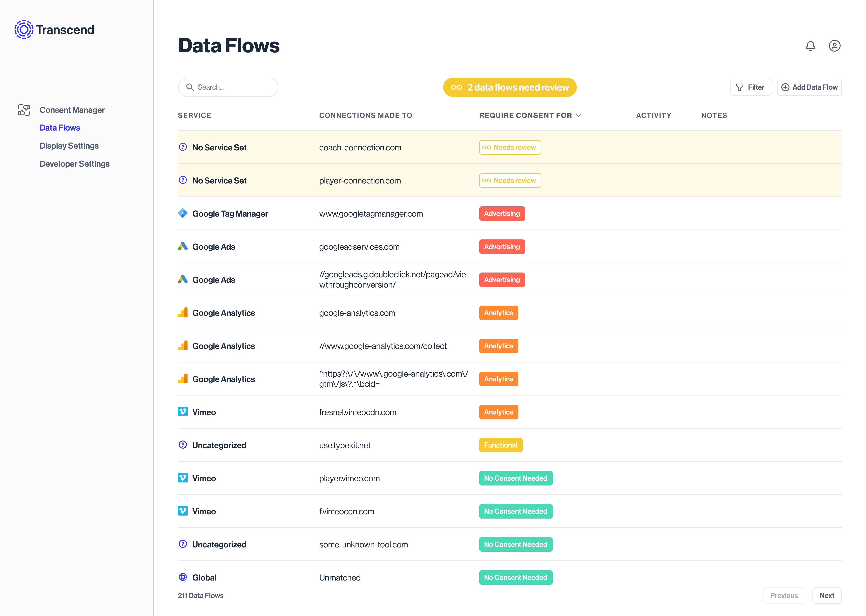Sort by Connections Made To header
866x616 pixels.
(x=365, y=115)
